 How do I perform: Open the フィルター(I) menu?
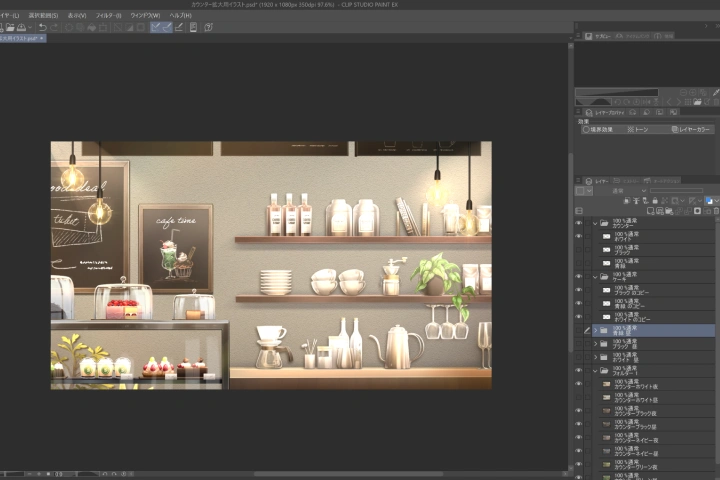(x=108, y=15)
